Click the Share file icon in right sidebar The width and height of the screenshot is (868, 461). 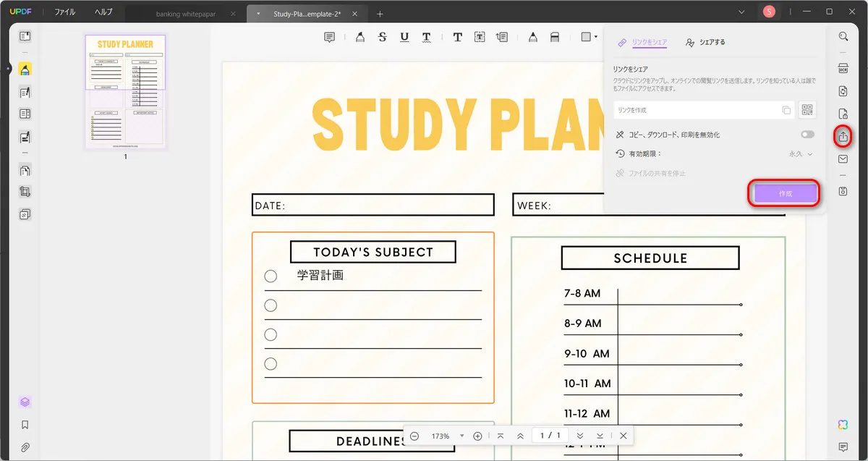[843, 136]
